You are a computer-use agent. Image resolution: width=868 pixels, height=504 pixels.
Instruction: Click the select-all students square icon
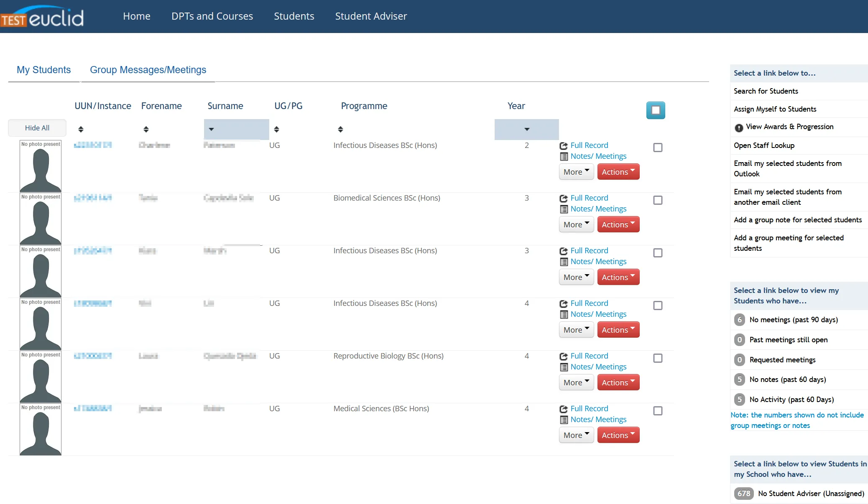(655, 110)
